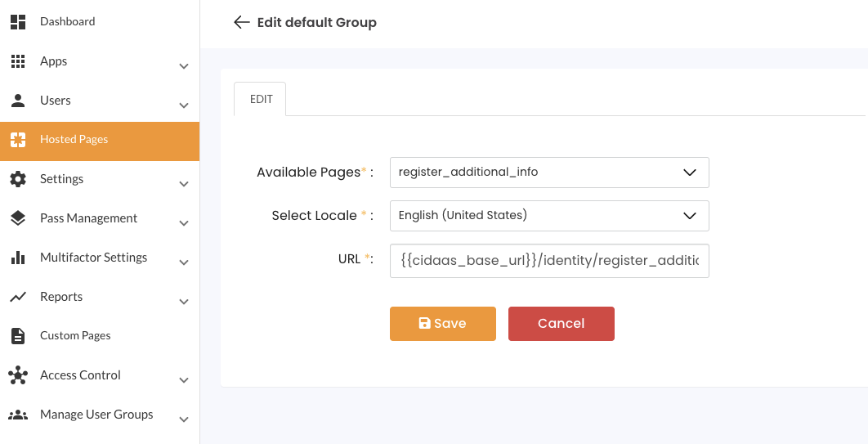868x444 pixels.
Task: Click the Hosted Pages icon
Action: (18, 140)
